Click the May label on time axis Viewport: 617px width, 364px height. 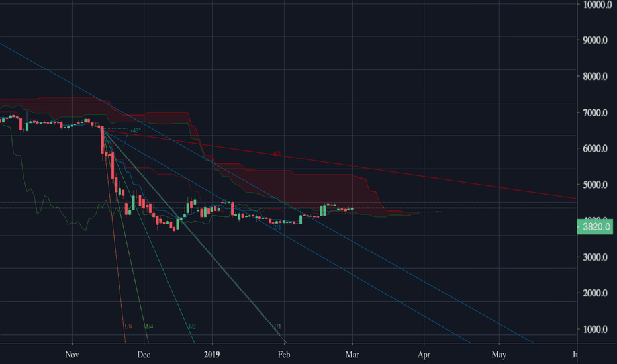499,355
